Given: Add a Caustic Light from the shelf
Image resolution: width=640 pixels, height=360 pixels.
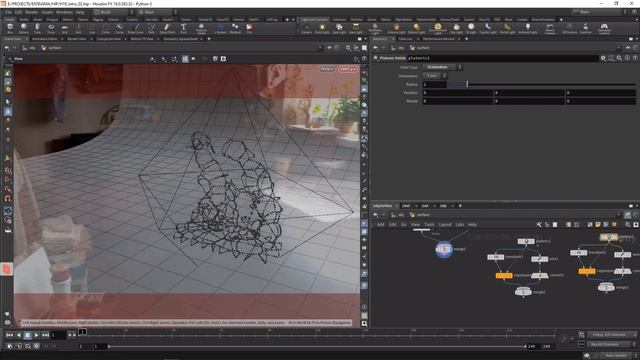Looking at the screenshot, I should click(488, 28).
